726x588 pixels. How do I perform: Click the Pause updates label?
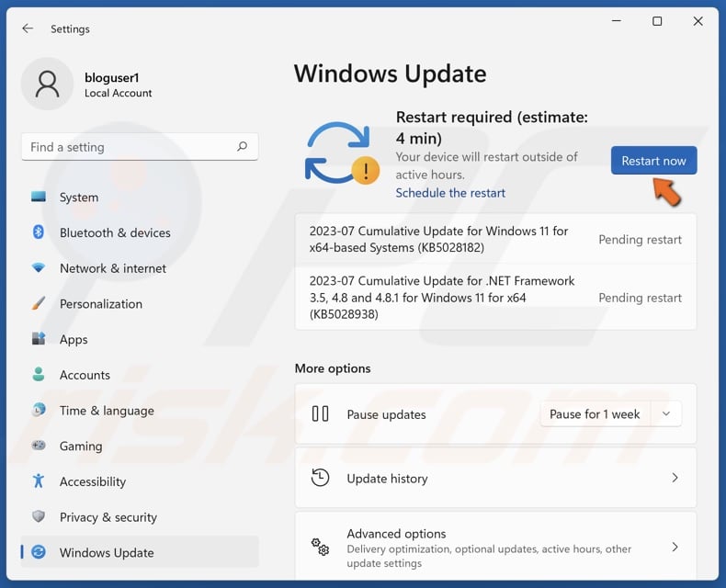(x=386, y=414)
